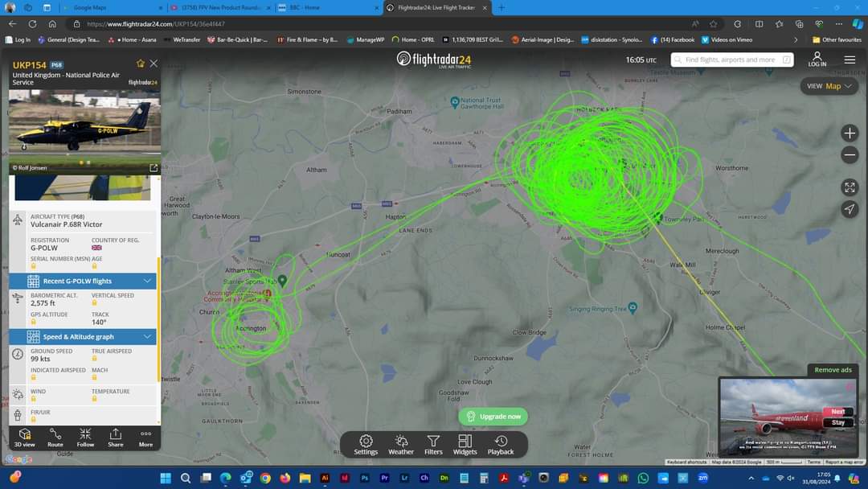Click the National Trust Gawthorpe Hall marker

[x=455, y=101]
